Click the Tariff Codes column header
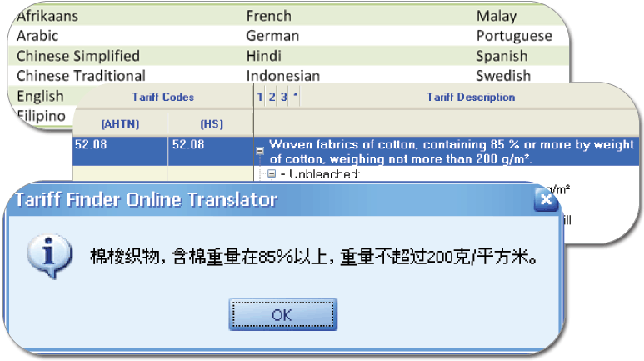Image resolution: width=644 pixels, height=361 pixels. (162, 98)
